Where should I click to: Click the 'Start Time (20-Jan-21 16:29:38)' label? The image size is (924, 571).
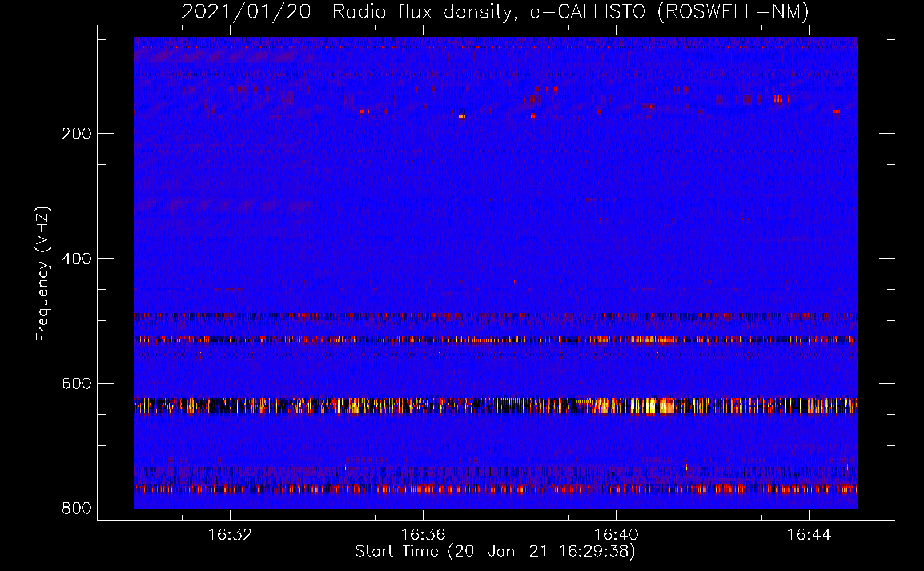tap(495, 552)
